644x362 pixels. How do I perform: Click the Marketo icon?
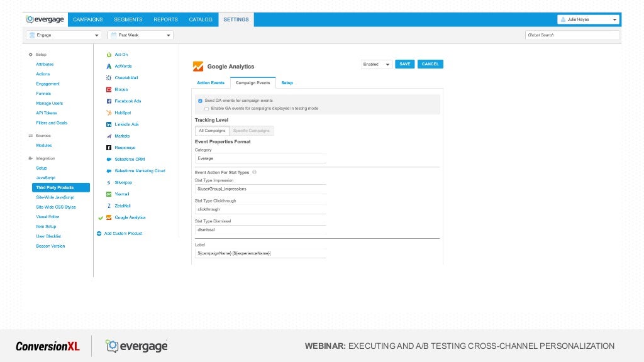point(109,136)
